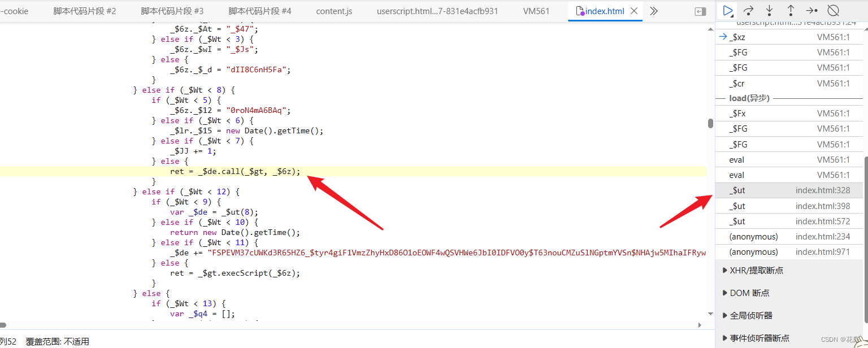Toggle the sidebar panel icon
The image size is (868, 348).
pos(700,11)
